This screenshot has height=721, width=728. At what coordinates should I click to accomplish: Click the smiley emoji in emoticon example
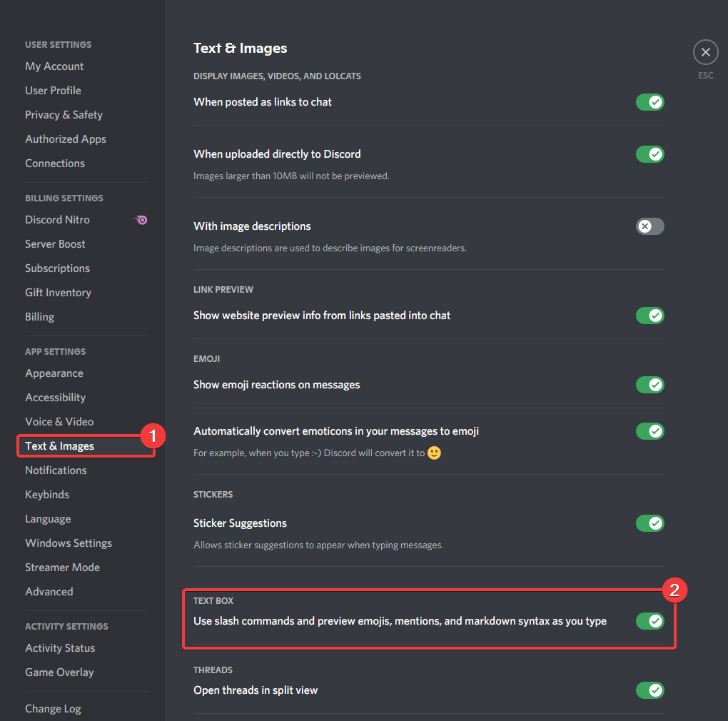(434, 453)
